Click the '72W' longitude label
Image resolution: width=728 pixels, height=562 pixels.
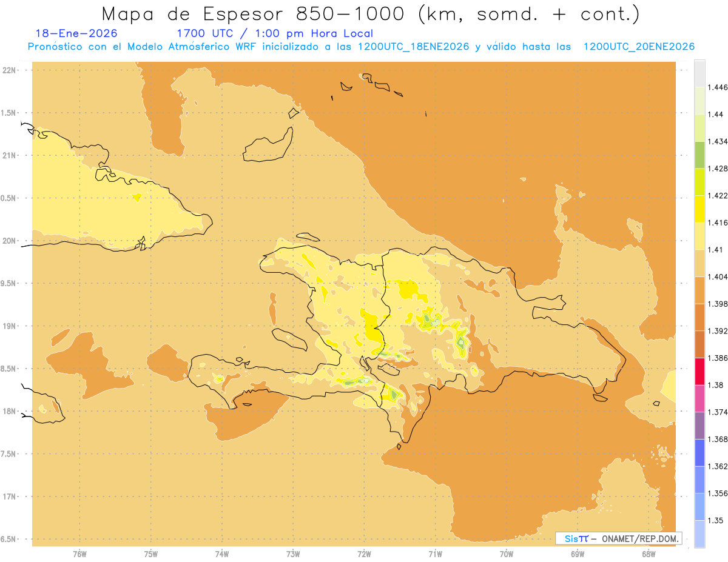point(364,554)
